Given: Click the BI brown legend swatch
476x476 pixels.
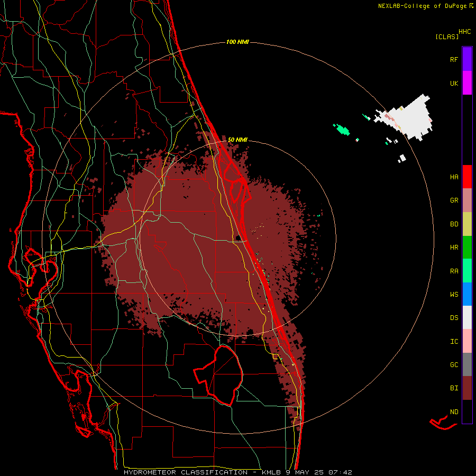Looking at the screenshot, I should 467,388.
